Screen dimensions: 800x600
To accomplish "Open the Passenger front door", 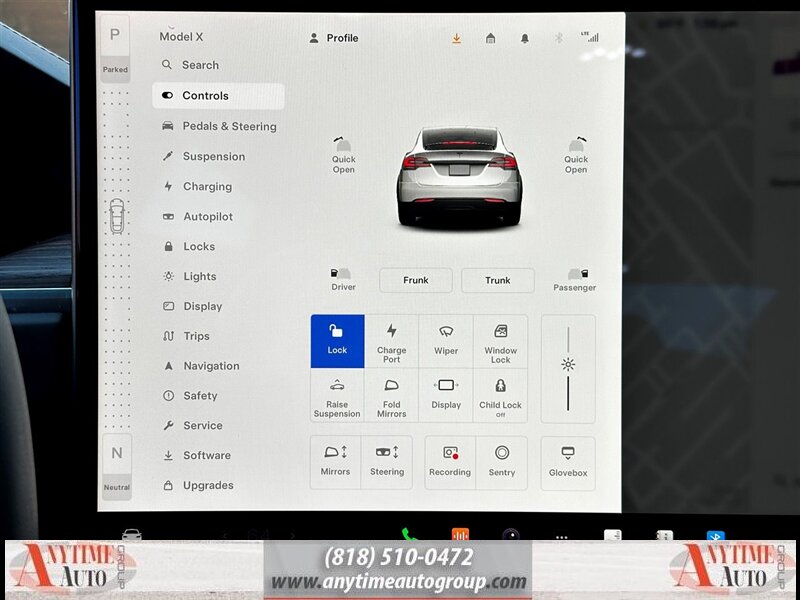I will pyautogui.click(x=574, y=280).
